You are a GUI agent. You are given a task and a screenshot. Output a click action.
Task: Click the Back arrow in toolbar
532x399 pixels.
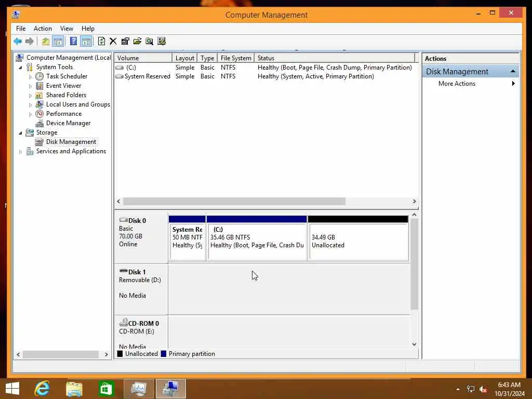[x=17, y=42]
